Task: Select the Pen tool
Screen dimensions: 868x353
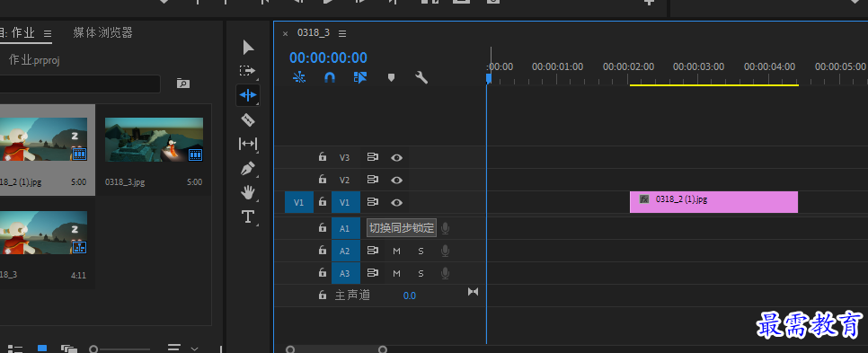Action: tap(248, 168)
